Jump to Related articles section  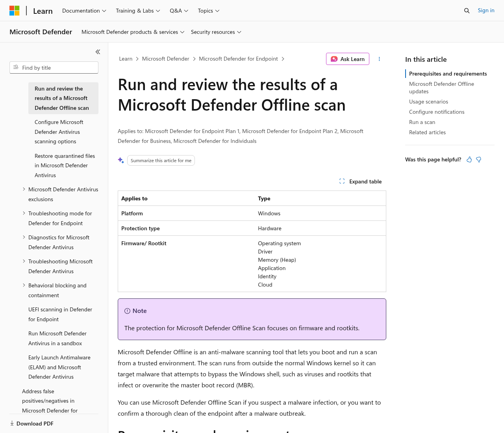427,132
